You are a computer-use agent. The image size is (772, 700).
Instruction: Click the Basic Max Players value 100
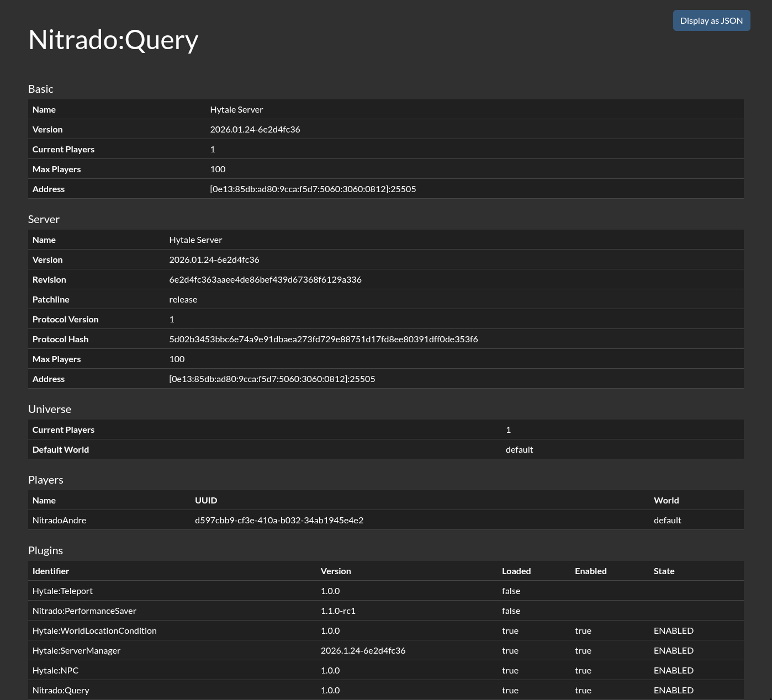point(218,169)
